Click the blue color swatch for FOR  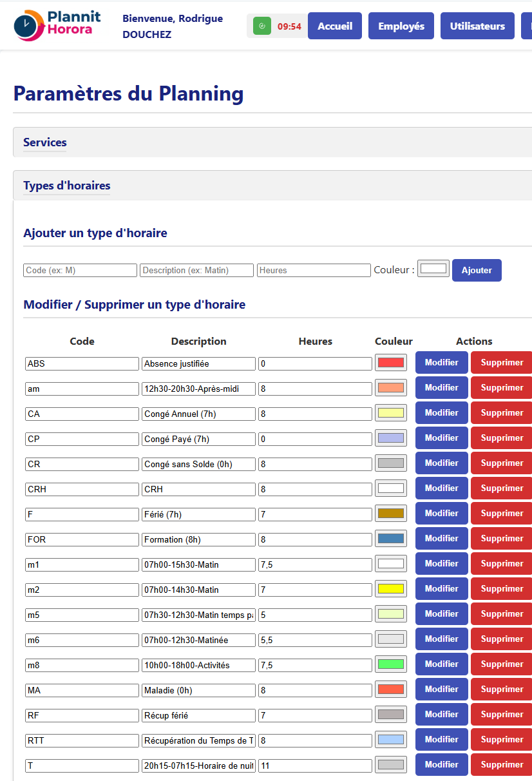point(390,539)
